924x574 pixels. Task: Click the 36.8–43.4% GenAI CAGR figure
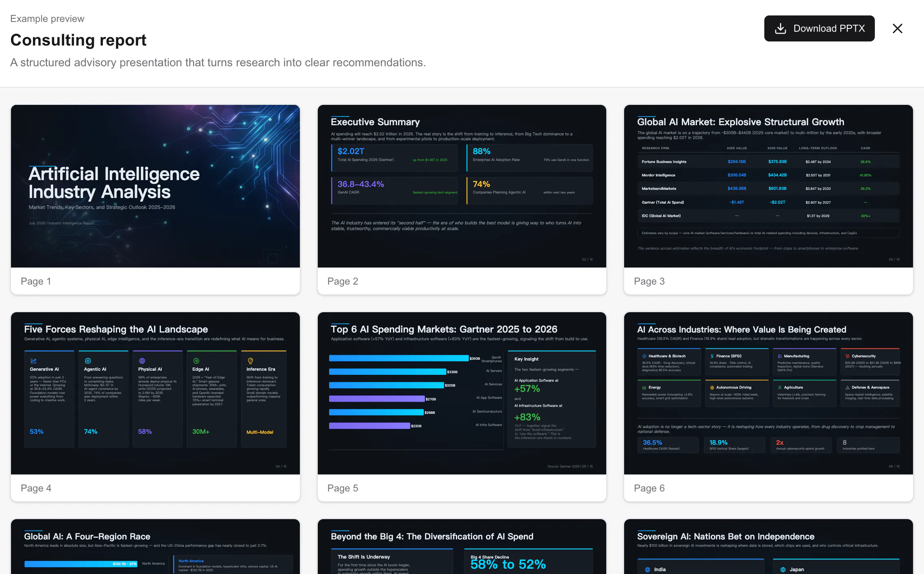(x=361, y=184)
